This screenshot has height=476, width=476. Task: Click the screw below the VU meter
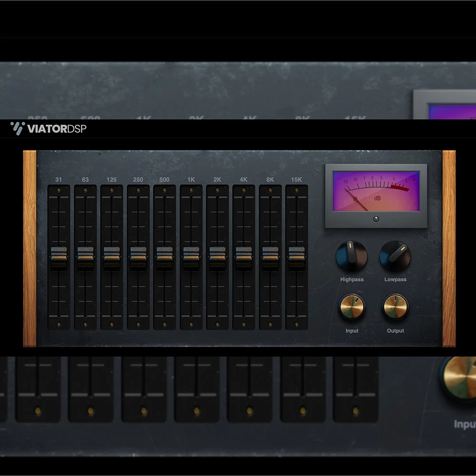coord(376,218)
